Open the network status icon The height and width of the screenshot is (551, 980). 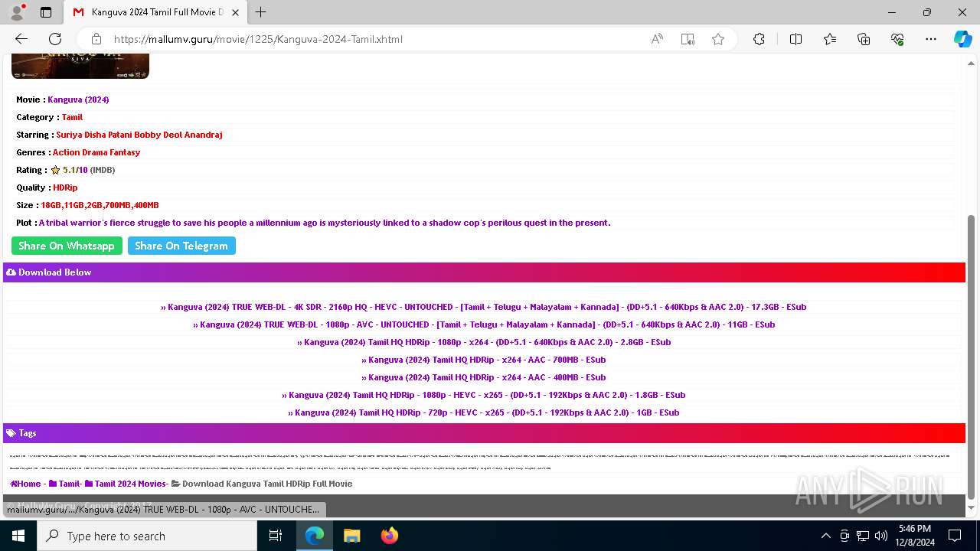coord(862,536)
